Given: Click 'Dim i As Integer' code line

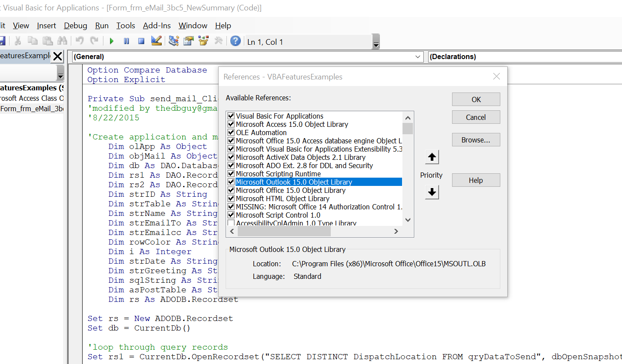Looking at the screenshot, I should click(150, 251).
